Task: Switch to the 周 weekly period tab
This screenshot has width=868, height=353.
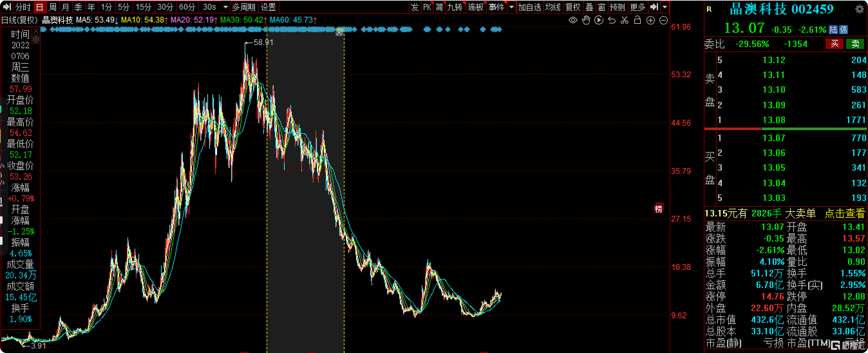Action: point(52,7)
